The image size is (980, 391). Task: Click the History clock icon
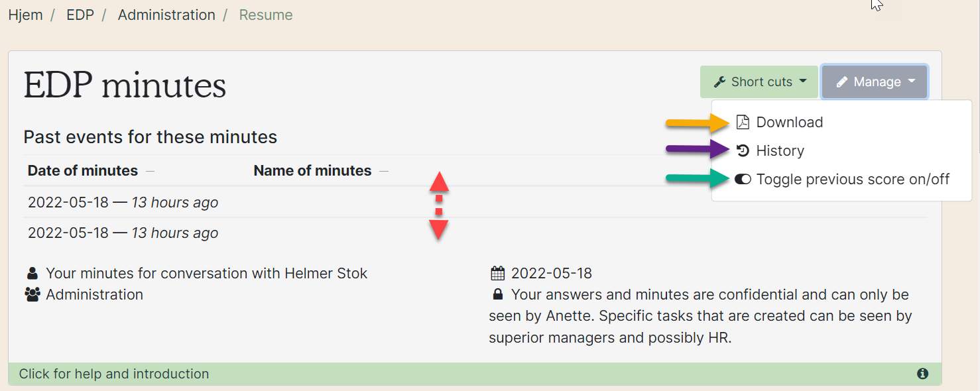(x=743, y=151)
